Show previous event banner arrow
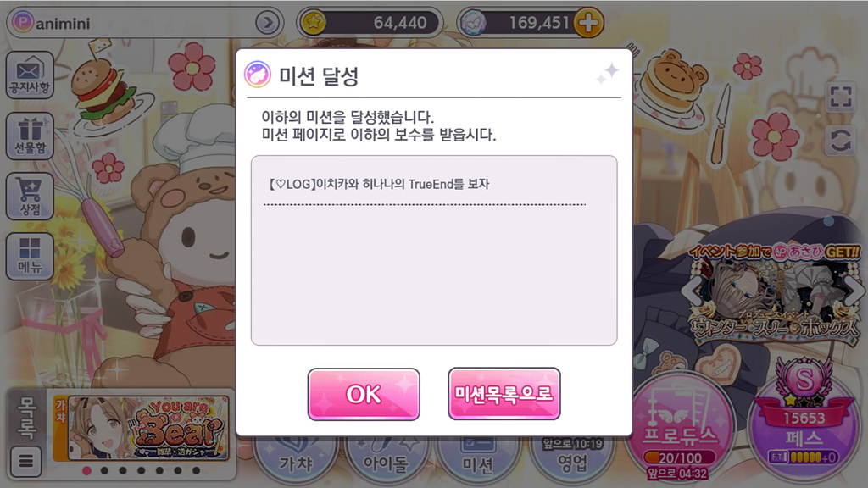Viewport: 868px width, 488px height. point(691,290)
